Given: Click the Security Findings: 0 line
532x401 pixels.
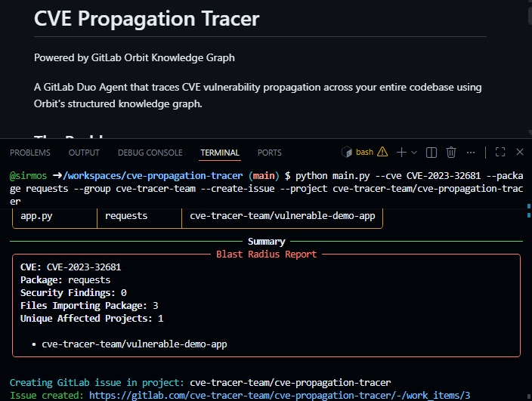Looking at the screenshot, I should click(73, 293).
